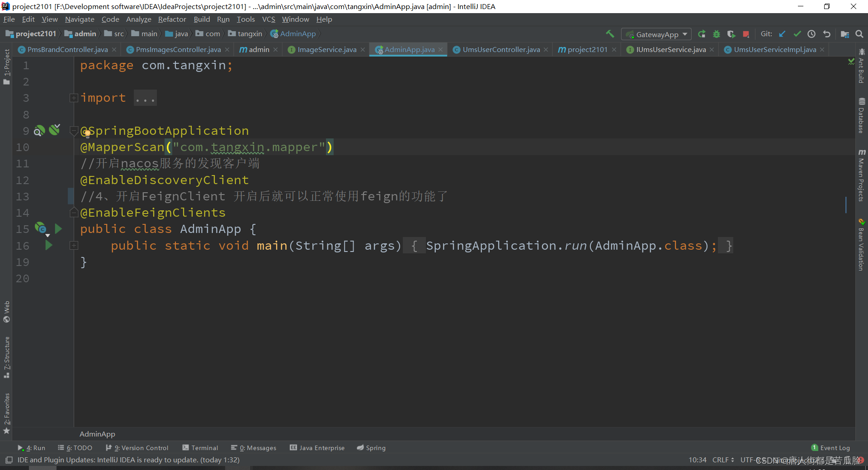Open the Favorites tool window stripe

point(6,413)
